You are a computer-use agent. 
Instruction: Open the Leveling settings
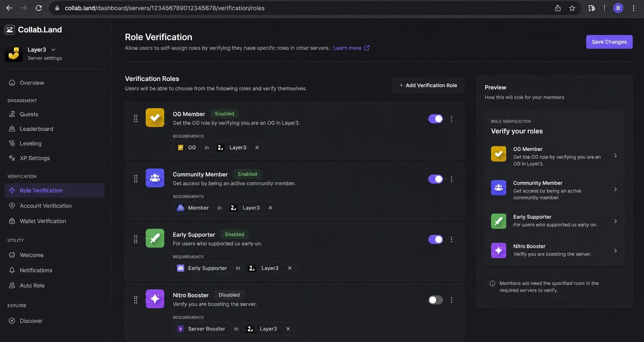55,143
